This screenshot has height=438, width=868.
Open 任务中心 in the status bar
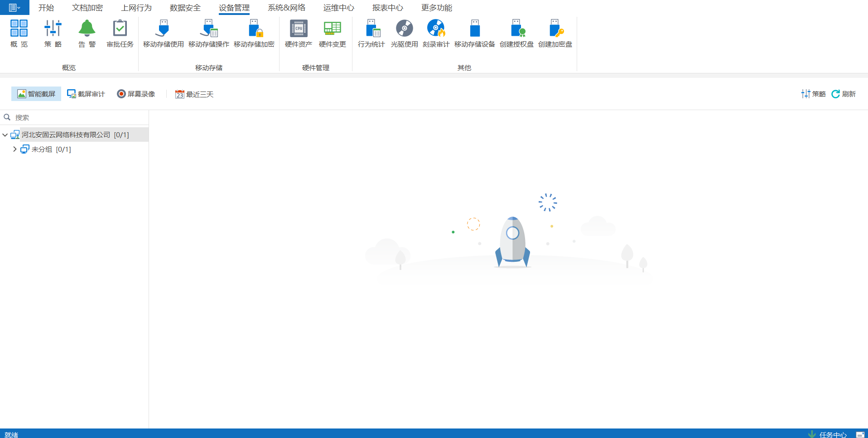(828, 434)
